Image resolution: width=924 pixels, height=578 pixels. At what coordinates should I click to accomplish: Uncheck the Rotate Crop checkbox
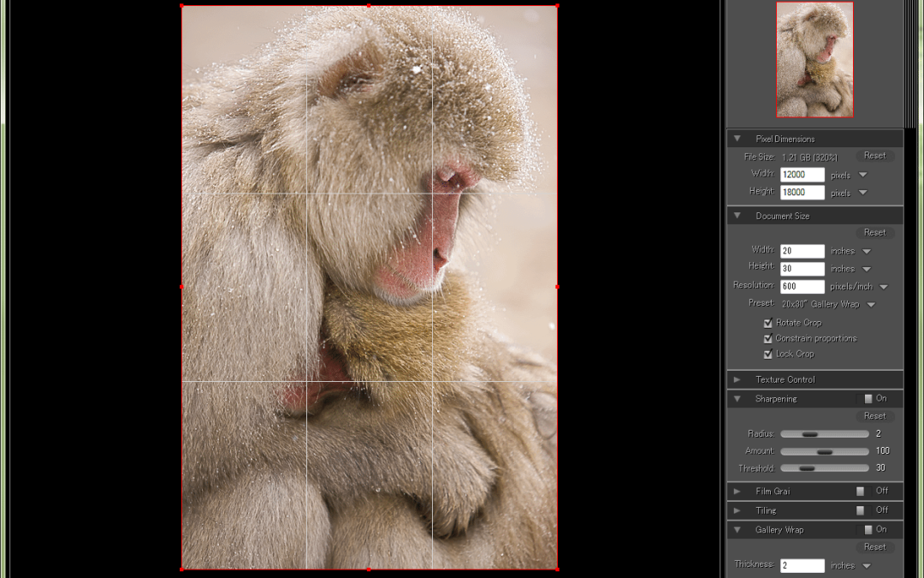click(x=768, y=323)
